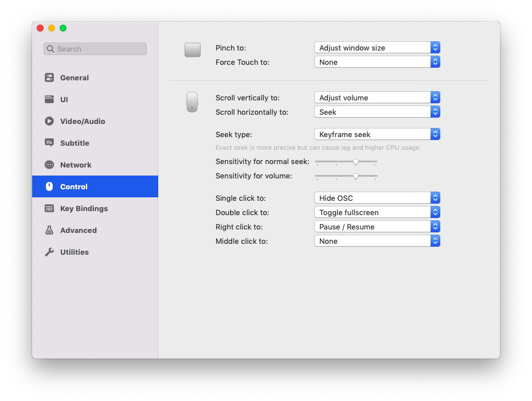
Task: Click the Sensitivity for volume slider
Action: pyautogui.click(x=346, y=176)
